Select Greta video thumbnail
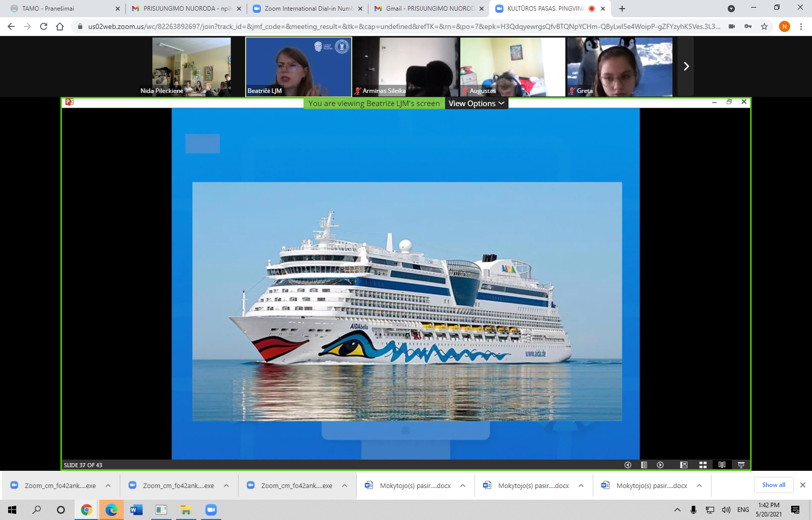 click(x=620, y=67)
